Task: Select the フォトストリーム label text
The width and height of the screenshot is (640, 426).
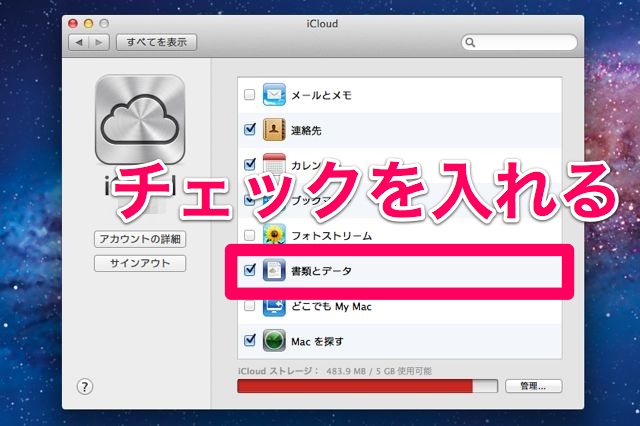Action: pyautogui.click(x=331, y=235)
